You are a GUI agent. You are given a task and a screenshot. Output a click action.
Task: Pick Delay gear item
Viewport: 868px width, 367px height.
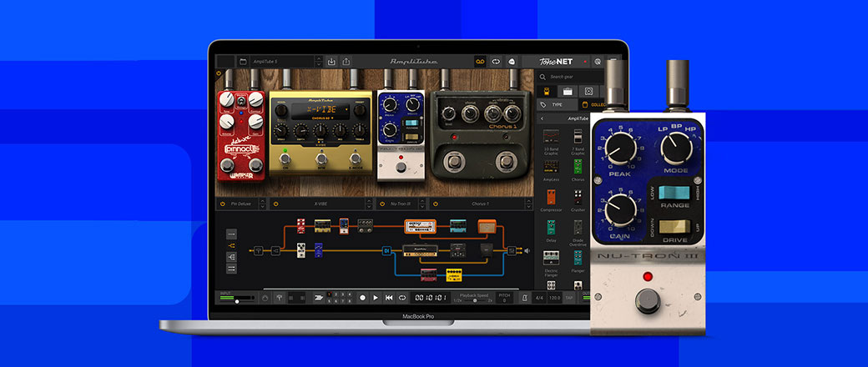(551, 231)
